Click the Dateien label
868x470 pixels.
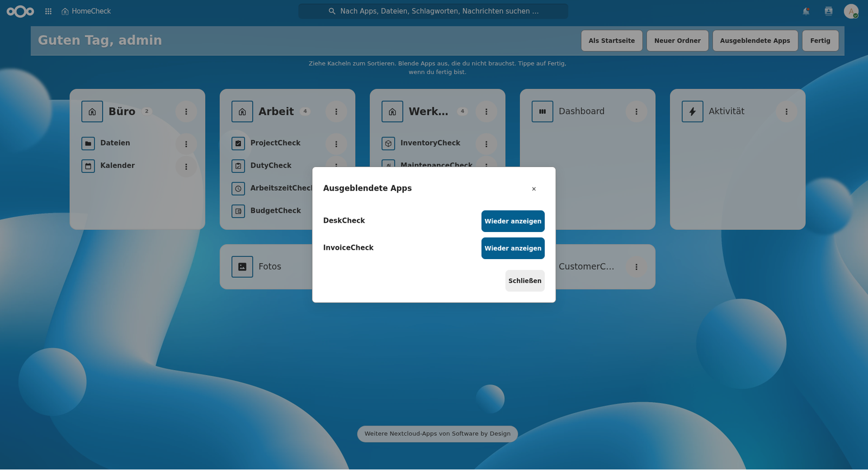[115, 143]
